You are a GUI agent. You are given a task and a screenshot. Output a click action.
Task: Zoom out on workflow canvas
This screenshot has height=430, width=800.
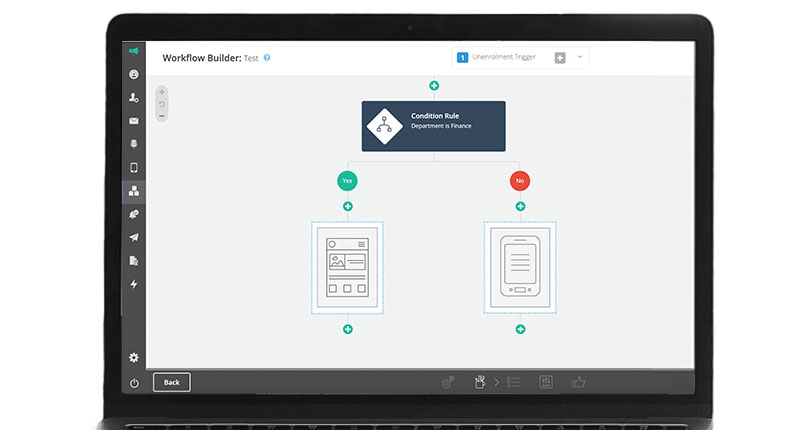(162, 116)
